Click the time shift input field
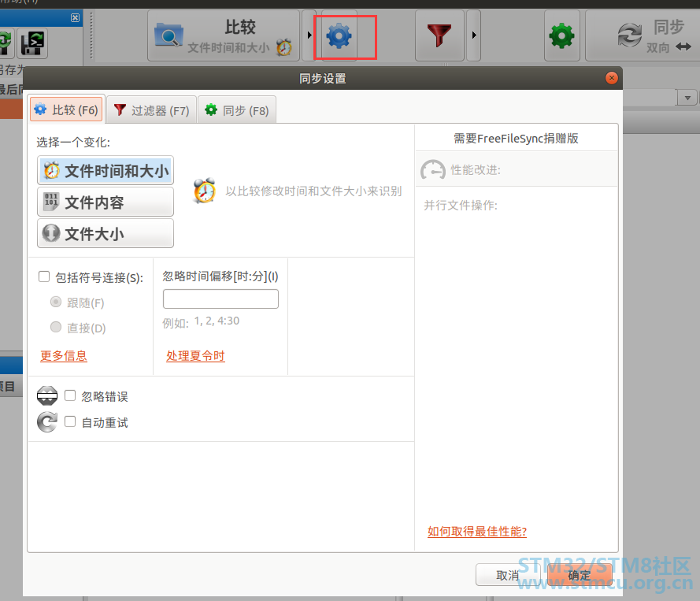Viewport: 700px width, 601px height. tap(220, 299)
